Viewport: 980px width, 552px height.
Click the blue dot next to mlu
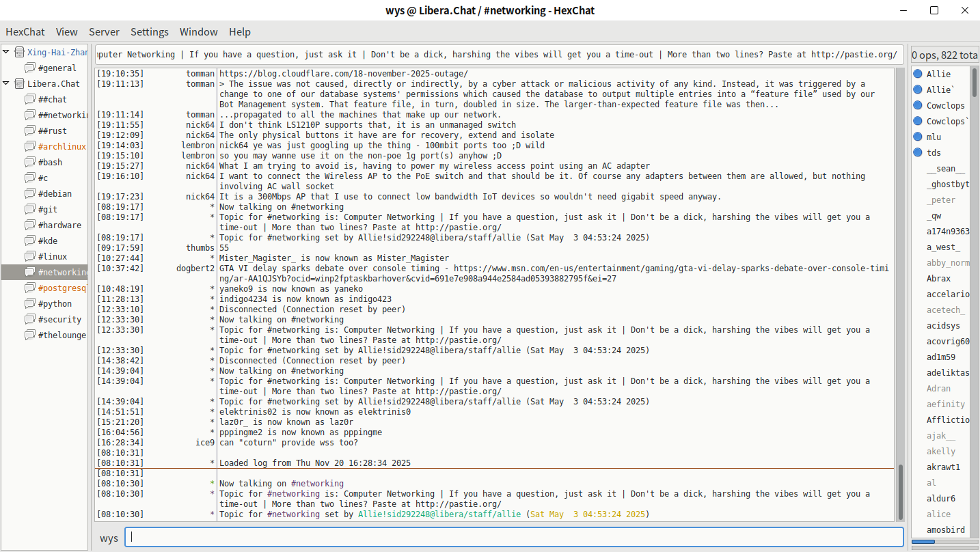point(918,137)
